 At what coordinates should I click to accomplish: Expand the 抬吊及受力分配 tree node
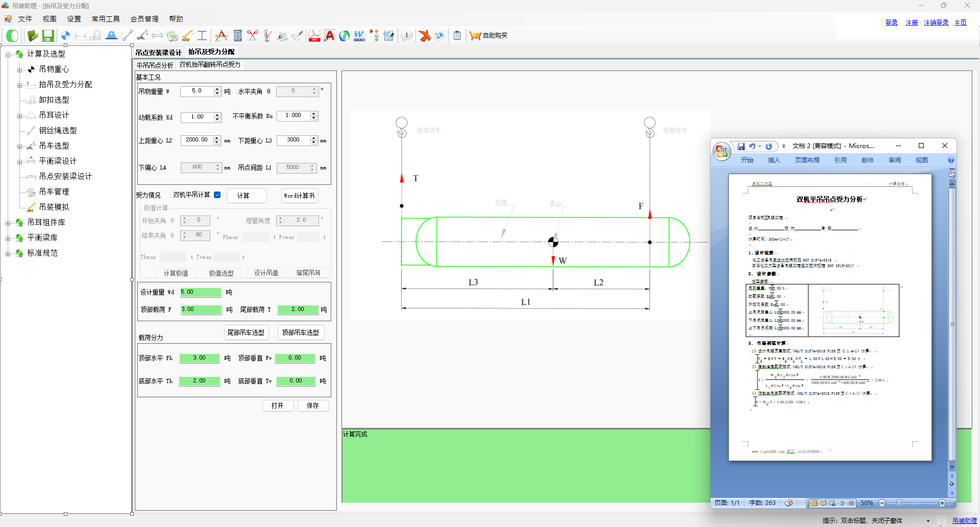point(19,85)
